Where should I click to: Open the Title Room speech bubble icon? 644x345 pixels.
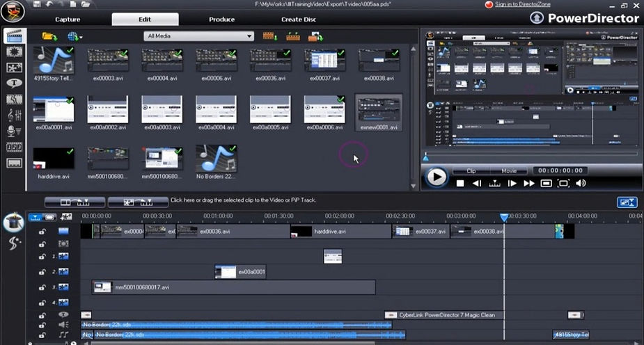tap(15, 83)
